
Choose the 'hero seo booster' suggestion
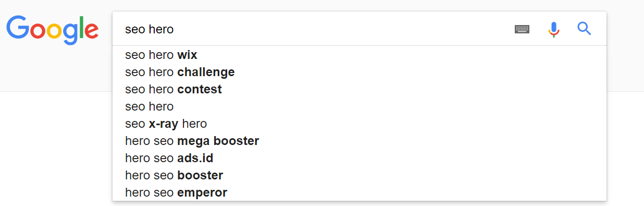pos(360,175)
